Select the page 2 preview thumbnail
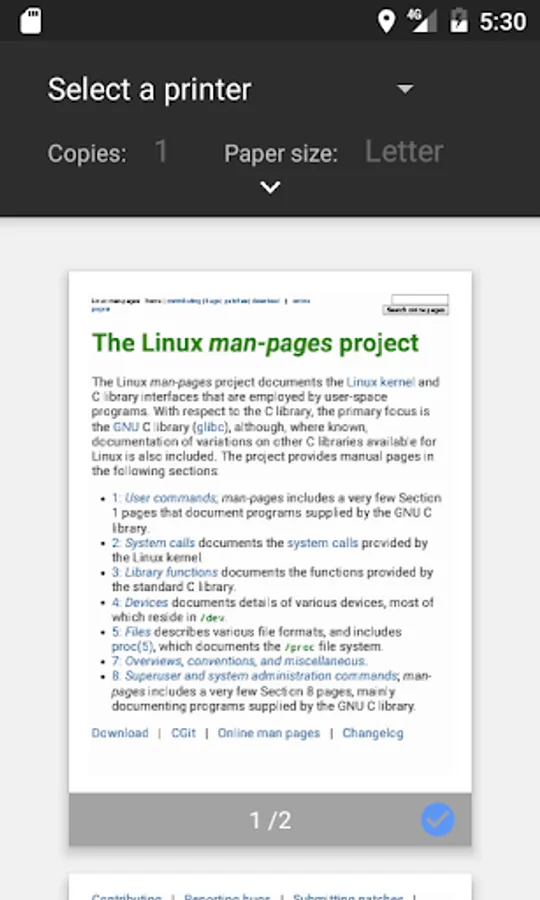540x900 pixels. coord(270,887)
